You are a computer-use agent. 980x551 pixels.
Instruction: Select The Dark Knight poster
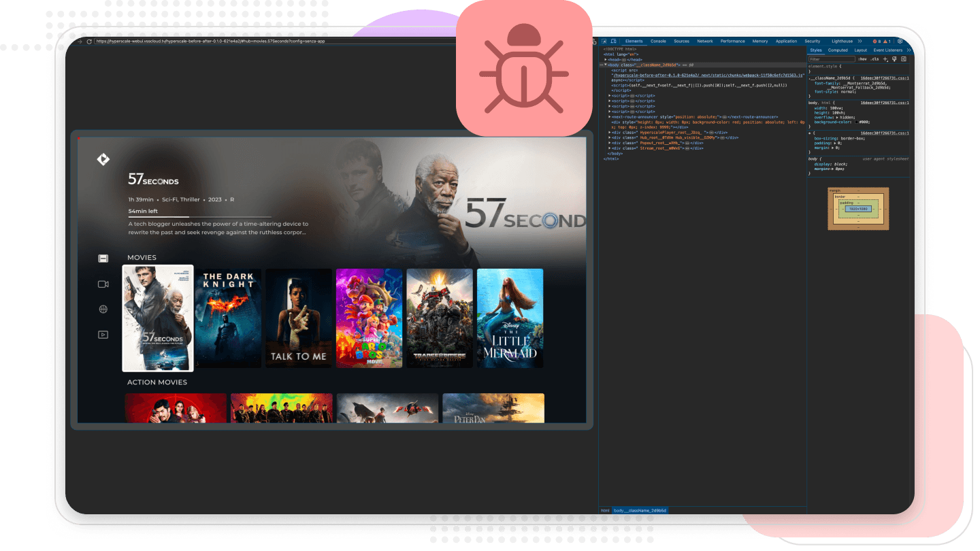pos(228,318)
